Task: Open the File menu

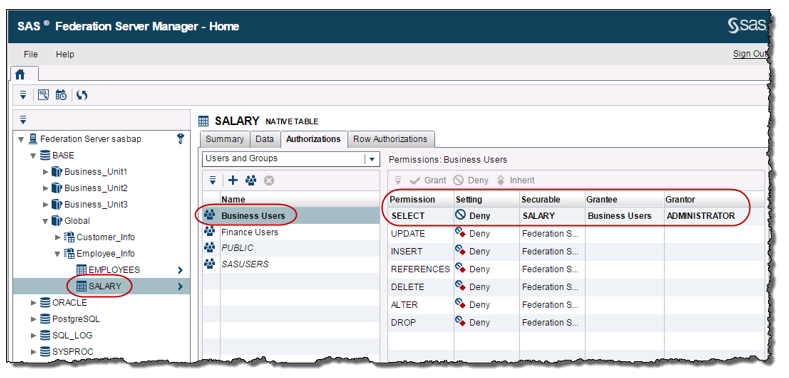Action: point(31,54)
